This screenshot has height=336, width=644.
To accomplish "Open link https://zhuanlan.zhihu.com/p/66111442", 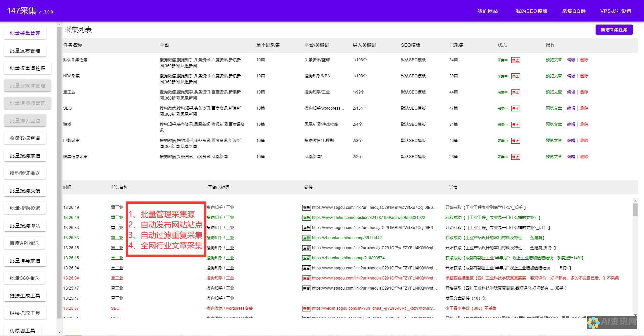I will pos(347,238).
